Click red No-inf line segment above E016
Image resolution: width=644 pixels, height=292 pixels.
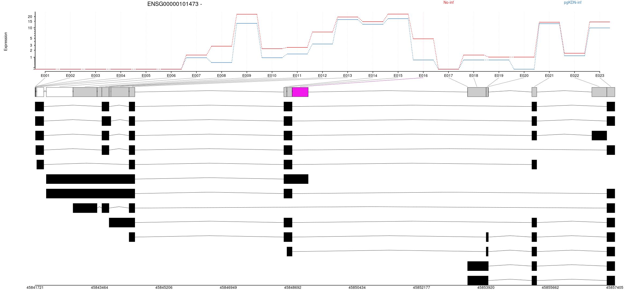pyautogui.click(x=423, y=39)
